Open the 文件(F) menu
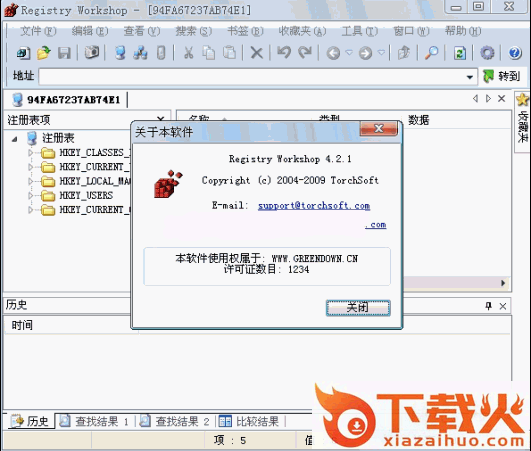This screenshot has height=451, width=531. (x=38, y=31)
